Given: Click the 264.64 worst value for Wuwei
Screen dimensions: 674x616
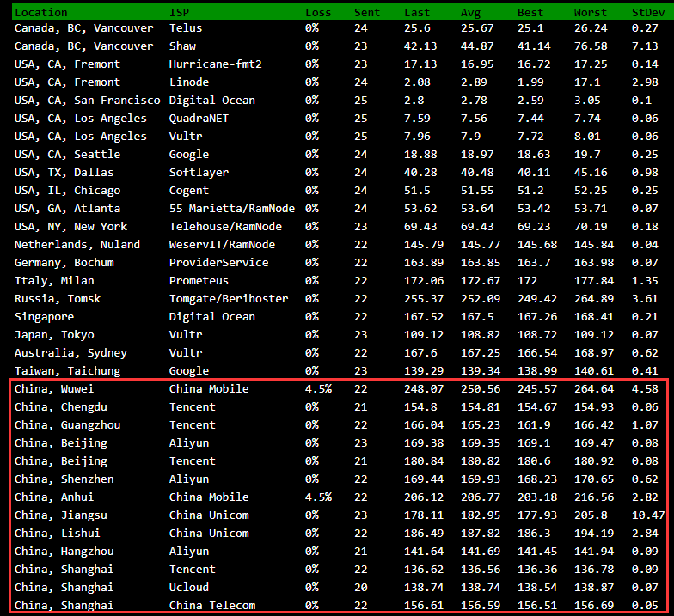Looking at the screenshot, I should tap(594, 388).
